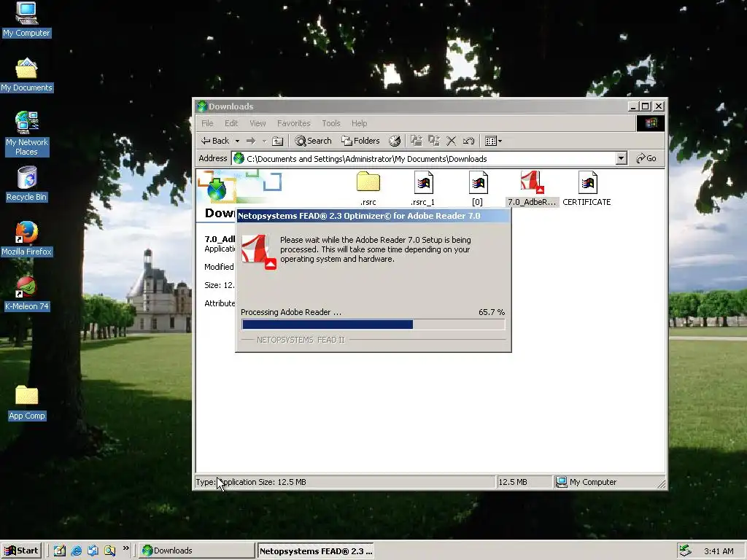747x560 pixels.
Task: Click the Netopsystems FEAD dialog title bar
Action: (x=373, y=216)
